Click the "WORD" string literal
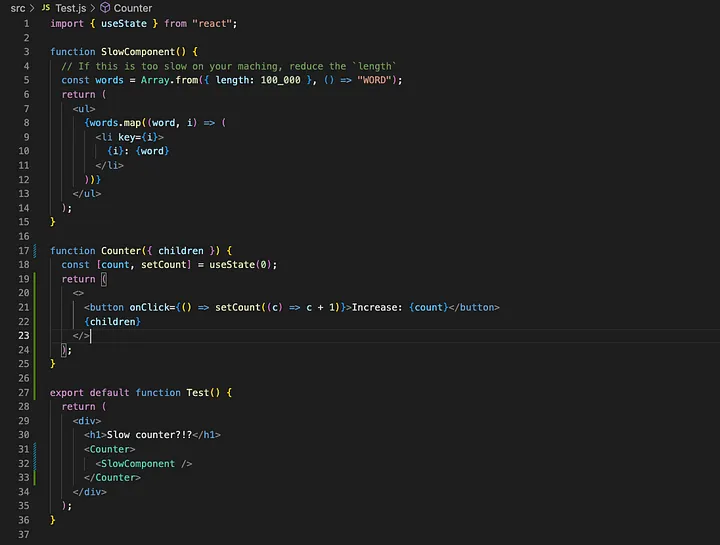 point(374,80)
